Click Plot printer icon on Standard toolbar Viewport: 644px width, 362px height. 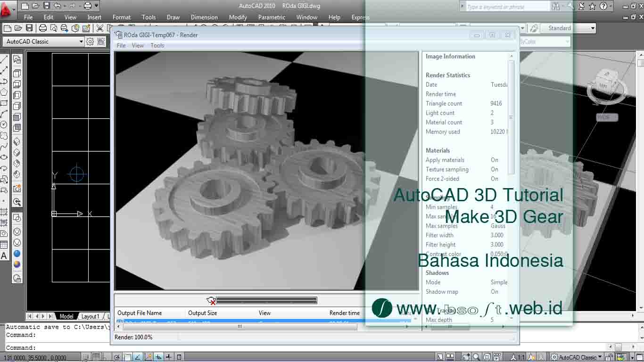click(x=43, y=28)
